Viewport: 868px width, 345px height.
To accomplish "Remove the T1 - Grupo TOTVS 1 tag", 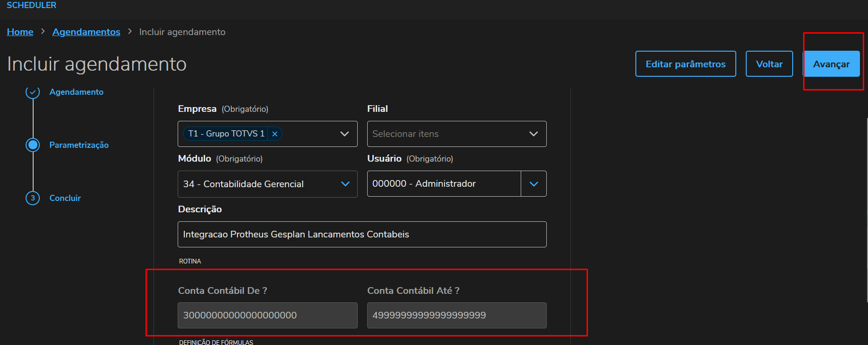I will [275, 134].
